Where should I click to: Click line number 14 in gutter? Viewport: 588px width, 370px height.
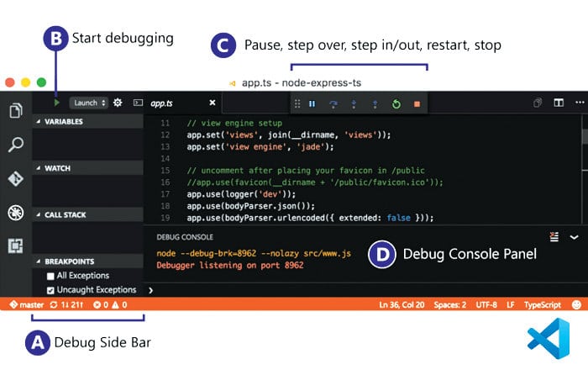coord(165,158)
